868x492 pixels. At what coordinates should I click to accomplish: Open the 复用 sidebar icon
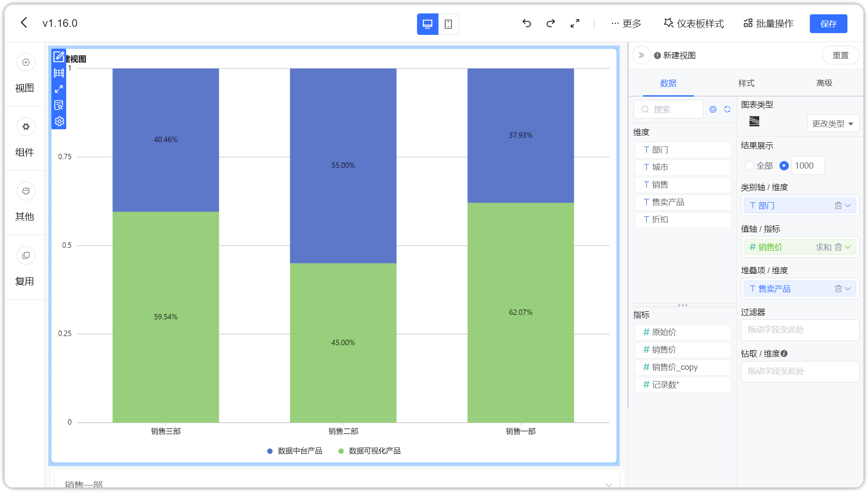pos(26,255)
